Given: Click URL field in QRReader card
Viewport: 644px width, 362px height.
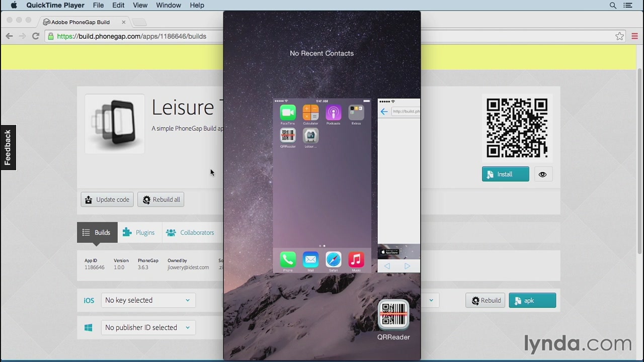Looking at the screenshot, I should pos(406,112).
